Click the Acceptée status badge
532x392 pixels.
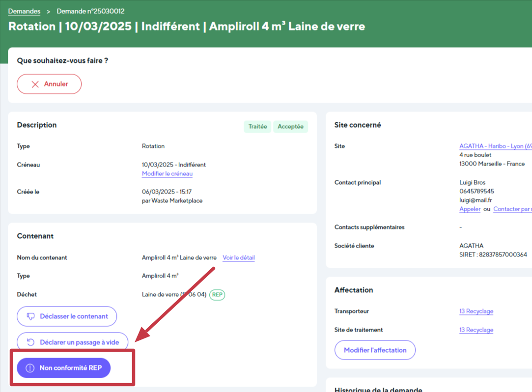point(290,127)
